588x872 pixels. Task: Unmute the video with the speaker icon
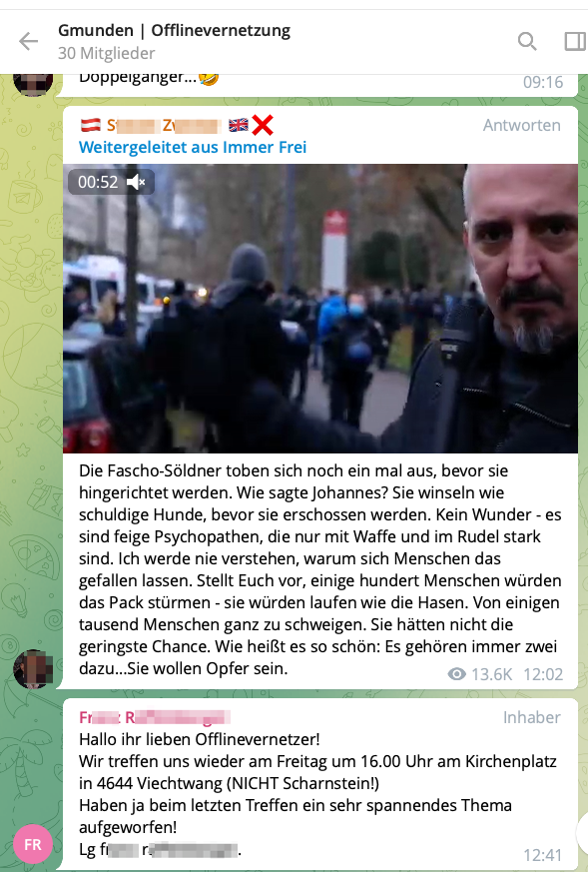[136, 182]
